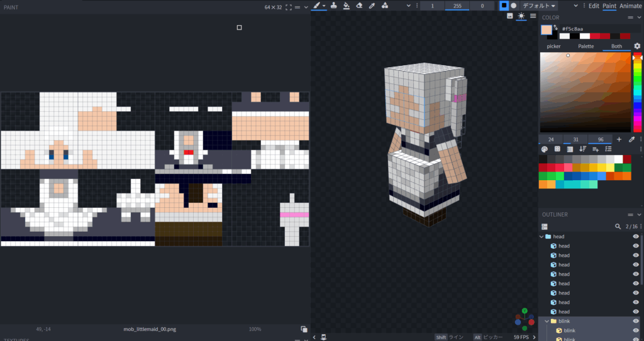Open the color panel settings gear
644x341 pixels.
[636, 46]
